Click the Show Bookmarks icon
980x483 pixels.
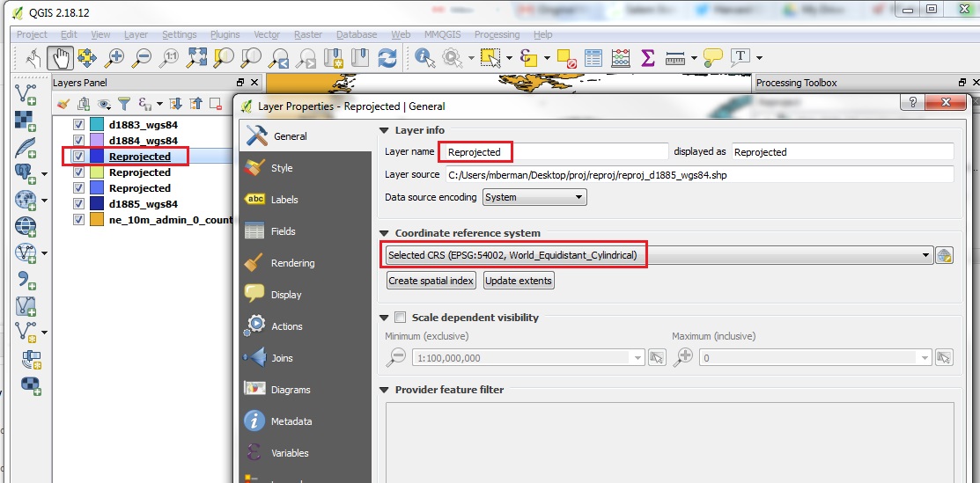(x=361, y=58)
